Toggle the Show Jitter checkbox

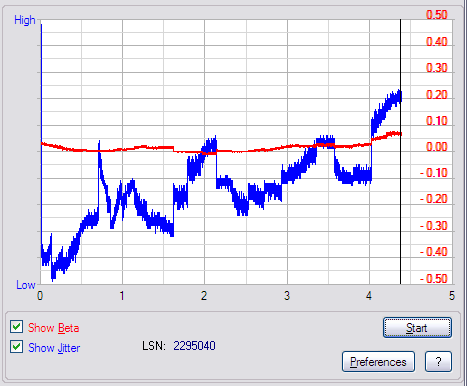coord(16,347)
